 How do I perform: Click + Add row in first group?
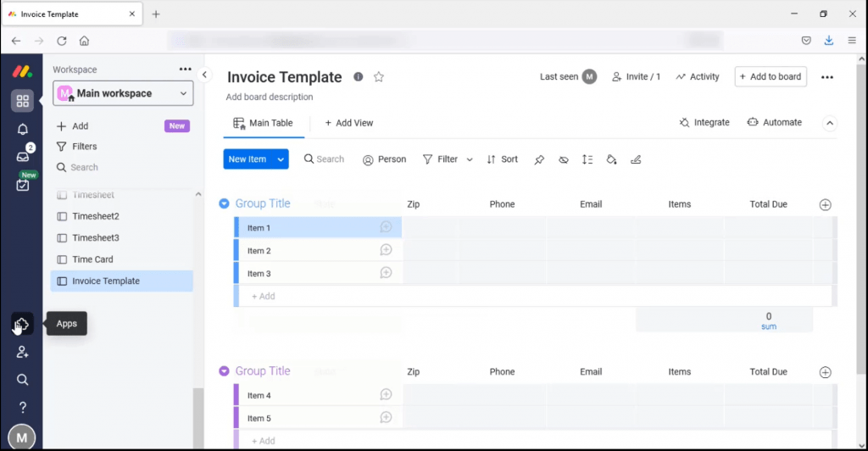[x=533, y=296]
